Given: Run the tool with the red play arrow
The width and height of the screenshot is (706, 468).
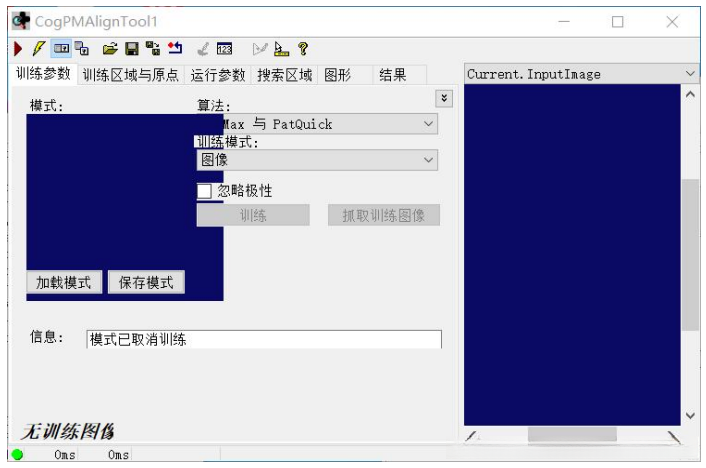Looking at the screenshot, I should coord(18,49).
